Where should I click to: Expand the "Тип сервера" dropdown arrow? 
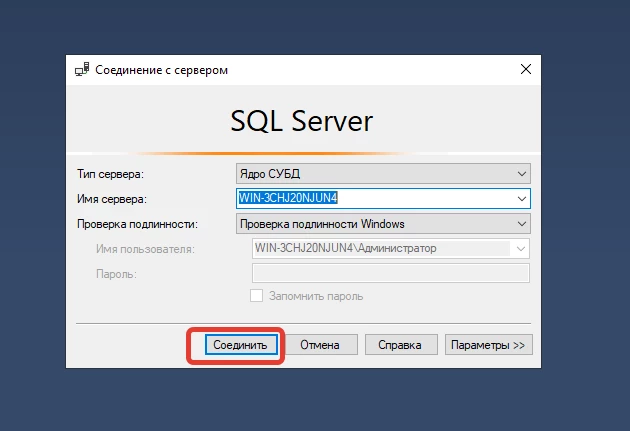(520, 173)
